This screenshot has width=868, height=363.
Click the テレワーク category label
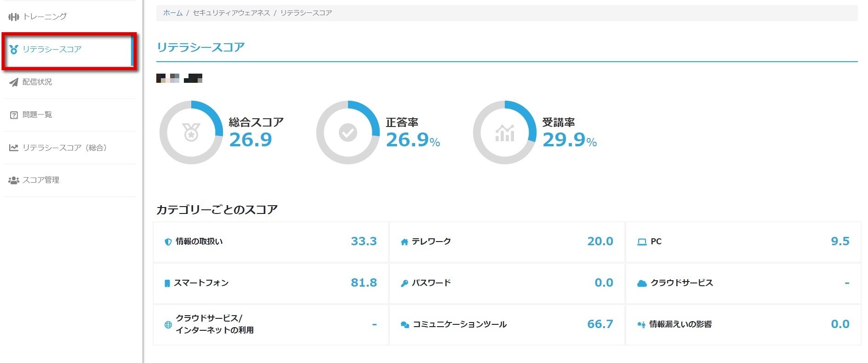(x=431, y=242)
